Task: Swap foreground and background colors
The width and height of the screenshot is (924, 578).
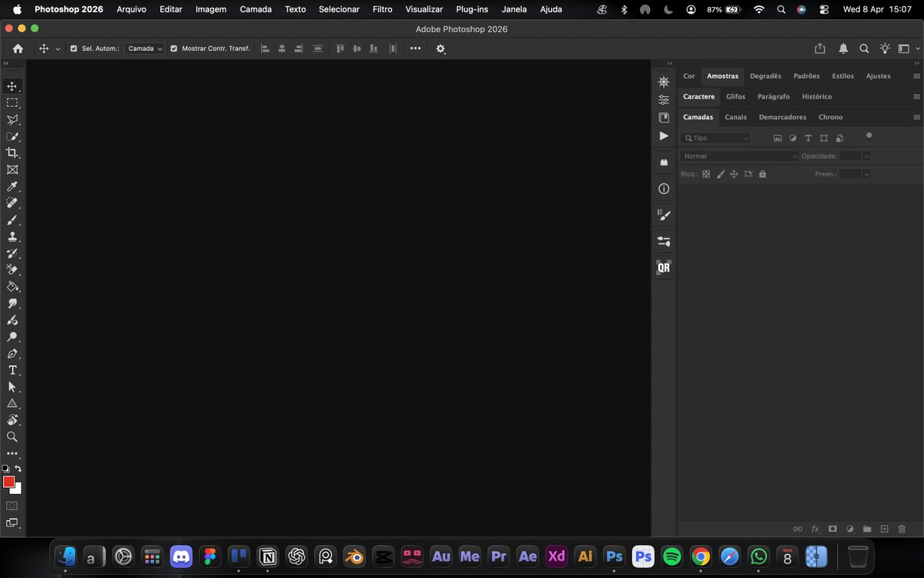Action: click(18, 468)
